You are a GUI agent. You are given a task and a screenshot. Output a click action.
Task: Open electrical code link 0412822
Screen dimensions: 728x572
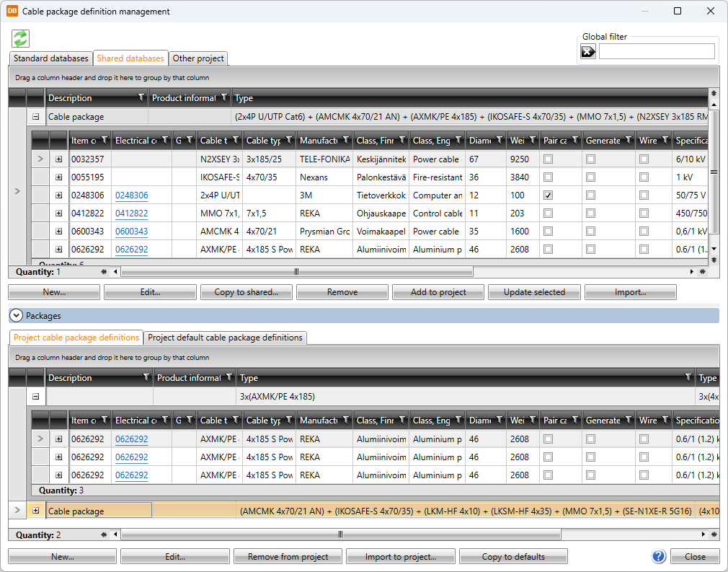(x=132, y=214)
